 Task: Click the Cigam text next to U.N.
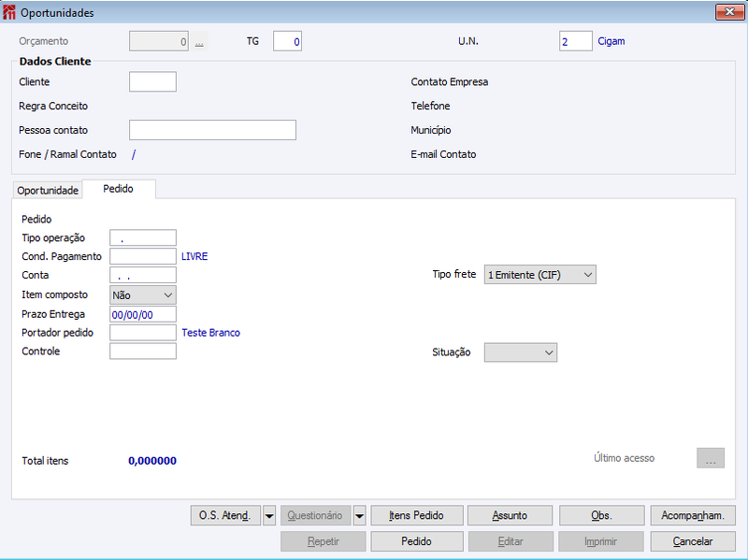(611, 41)
